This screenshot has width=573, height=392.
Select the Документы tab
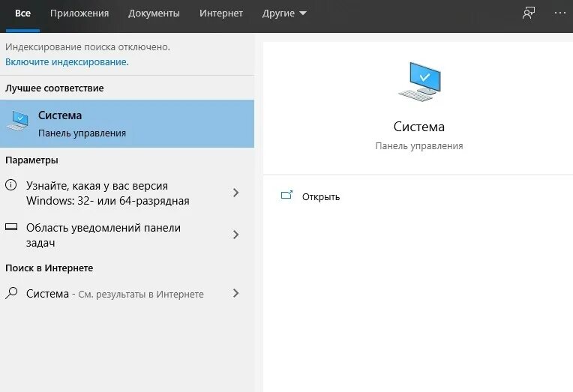tap(154, 13)
